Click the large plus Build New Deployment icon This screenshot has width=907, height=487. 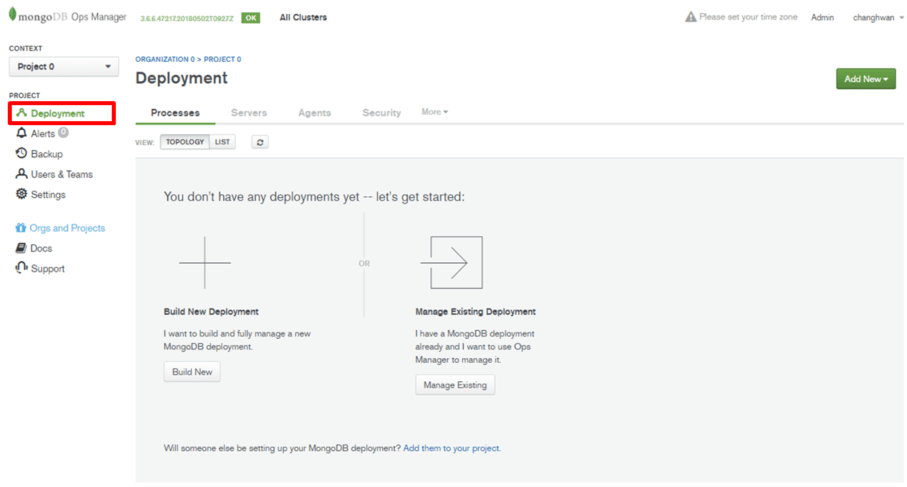[x=205, y=263]
